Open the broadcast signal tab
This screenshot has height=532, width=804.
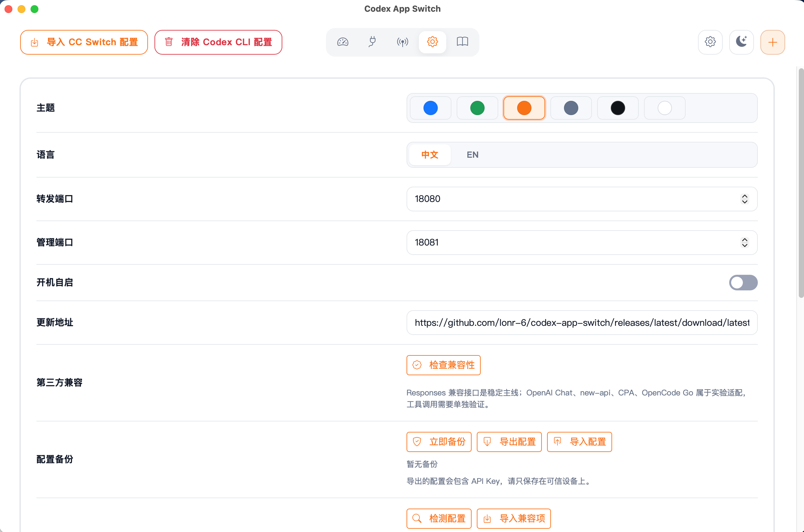click(402, 42)
